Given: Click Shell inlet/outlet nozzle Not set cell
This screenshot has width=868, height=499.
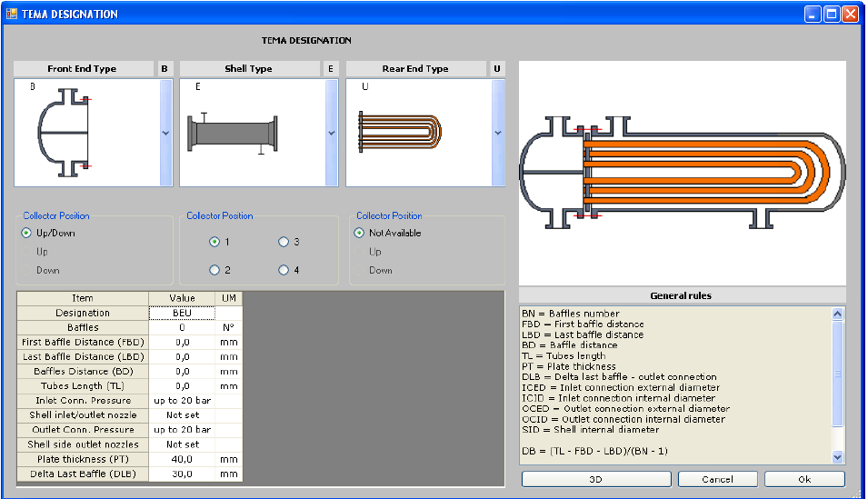Looking at the screenshot, I should (x=182, y=414).
